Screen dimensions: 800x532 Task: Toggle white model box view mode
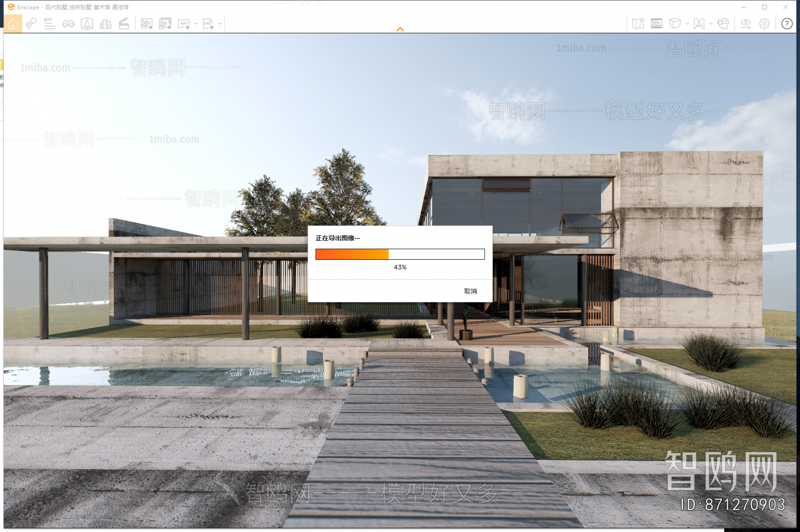coord(675,23)
